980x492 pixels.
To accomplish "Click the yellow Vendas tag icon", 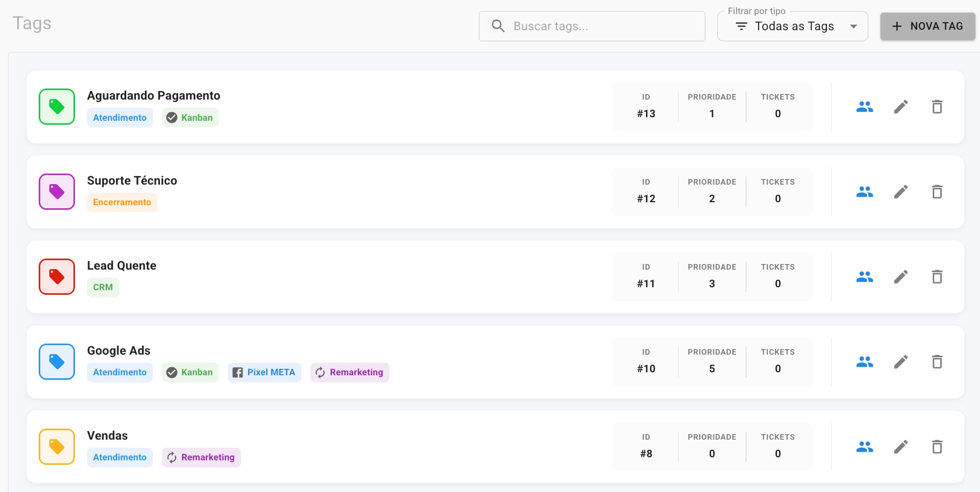I will pos(57,447).
